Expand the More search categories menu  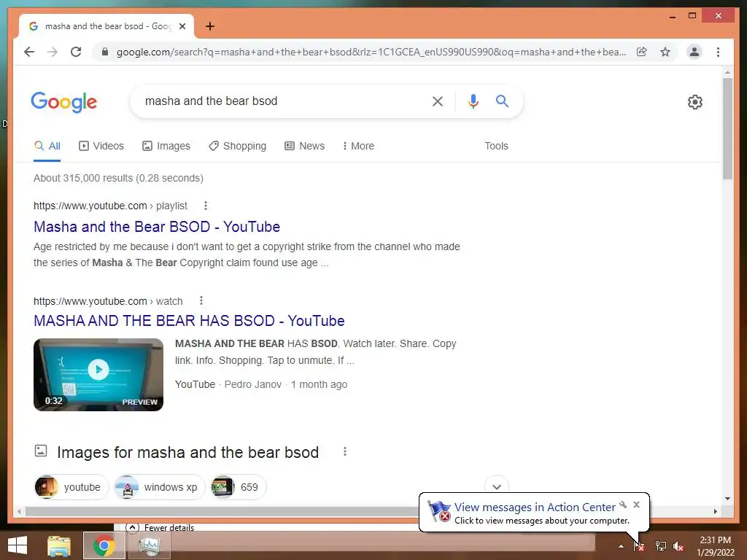(x=358, y=146)
